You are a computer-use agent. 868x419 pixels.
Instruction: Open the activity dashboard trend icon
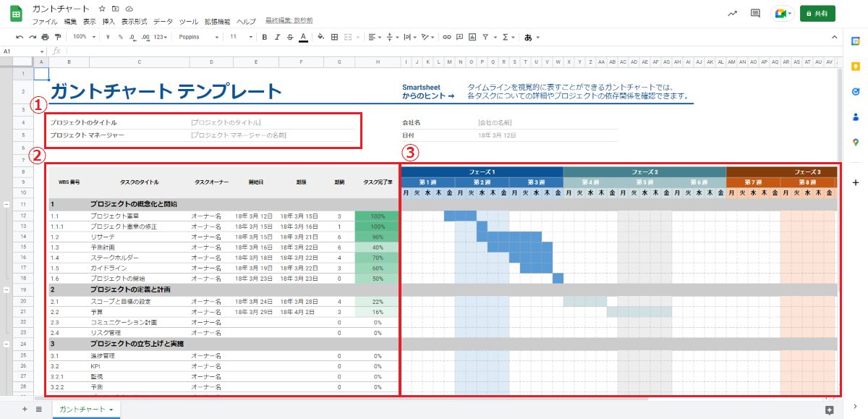pos(733,13)
